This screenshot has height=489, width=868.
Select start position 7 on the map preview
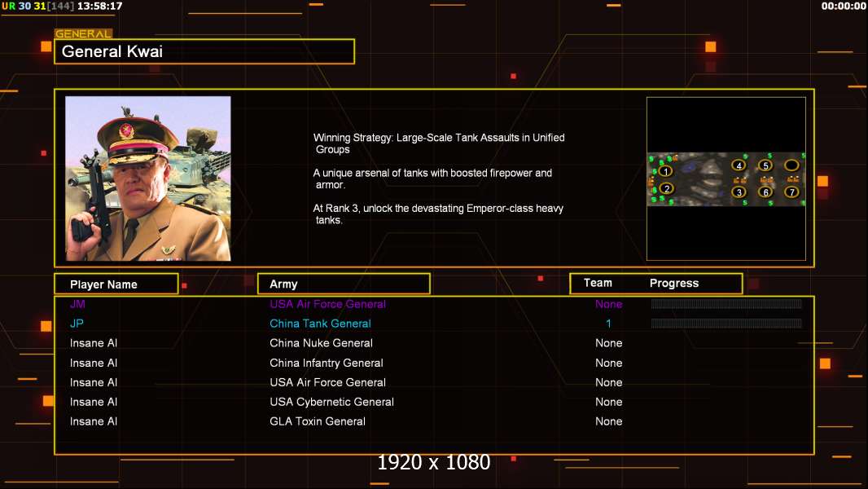click(791, 192)
